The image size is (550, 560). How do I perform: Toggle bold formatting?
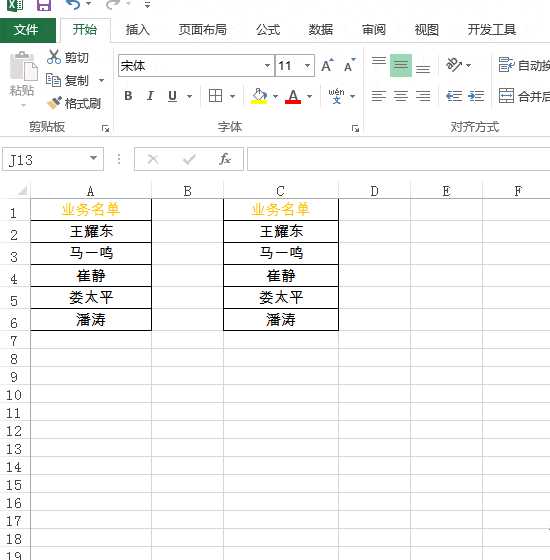pos(128,96)
